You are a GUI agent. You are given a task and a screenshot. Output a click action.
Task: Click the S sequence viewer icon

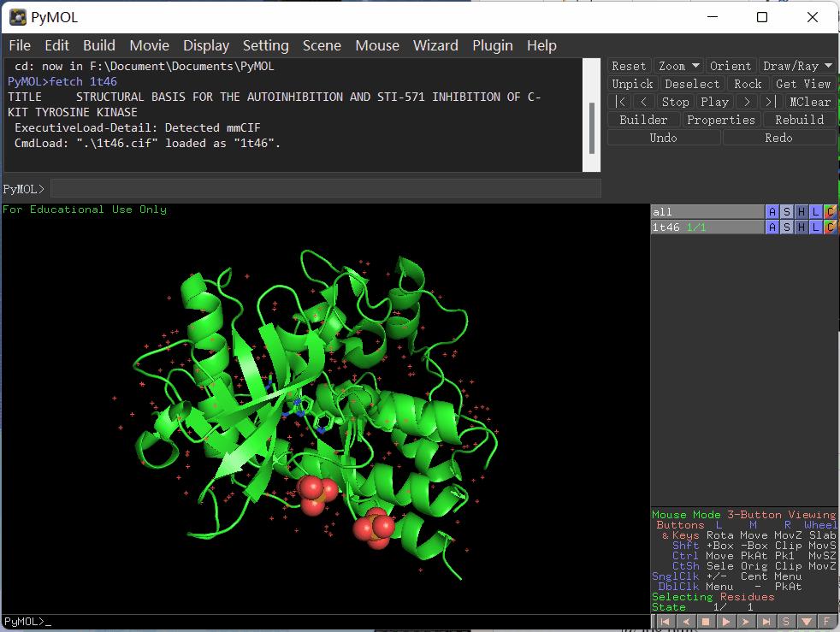[786, 622]
